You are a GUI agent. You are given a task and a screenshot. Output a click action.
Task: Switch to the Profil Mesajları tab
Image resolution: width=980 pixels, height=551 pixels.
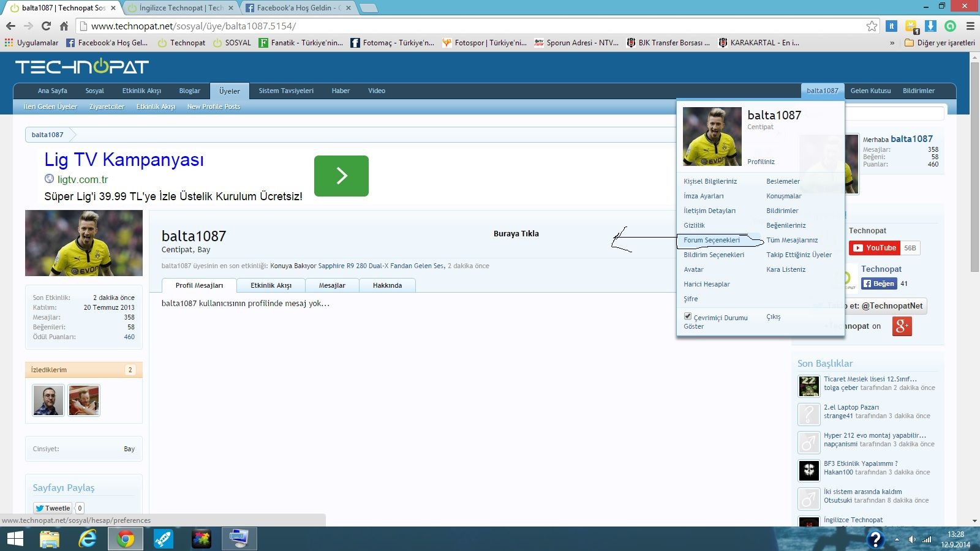(199, 285)
